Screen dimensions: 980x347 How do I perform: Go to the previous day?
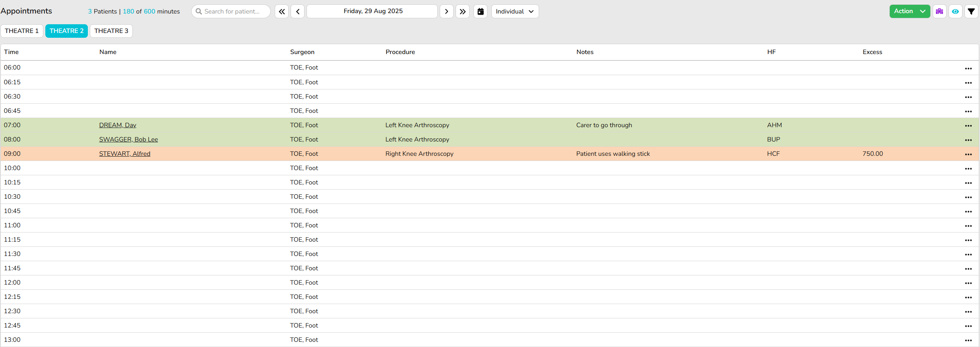pyautogui.click(x=298, y=12)
